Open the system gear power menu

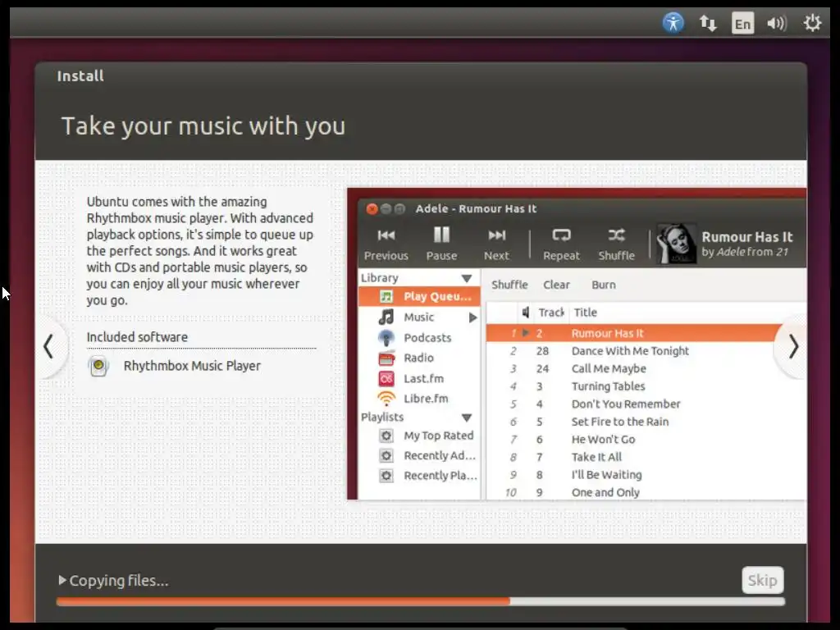click(x=812, y=23)
